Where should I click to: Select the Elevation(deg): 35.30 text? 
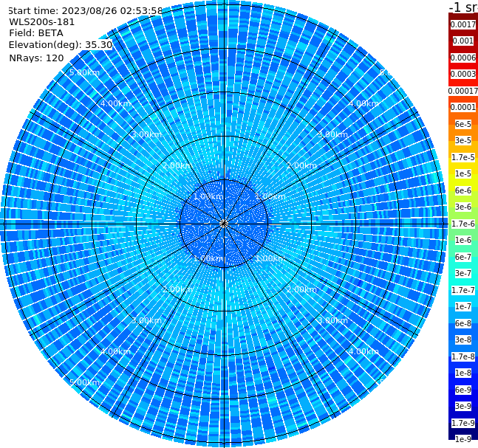coord(61,45)
